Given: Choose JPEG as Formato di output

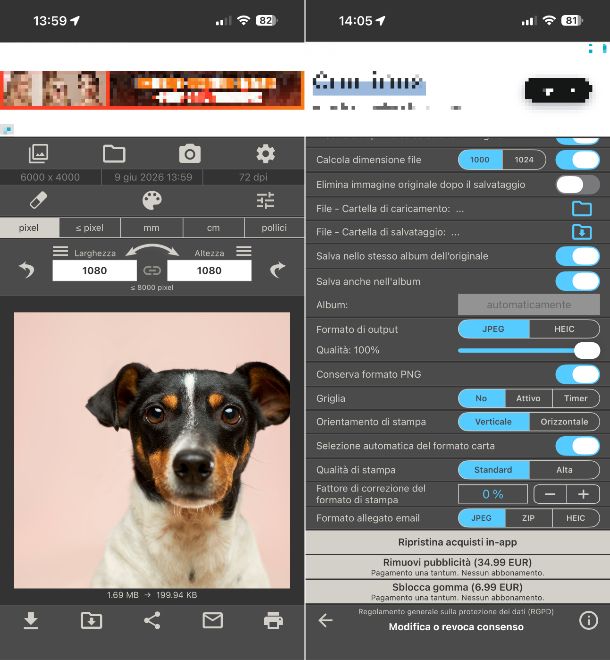Looking at the screenshot, I should pos(493,329).
